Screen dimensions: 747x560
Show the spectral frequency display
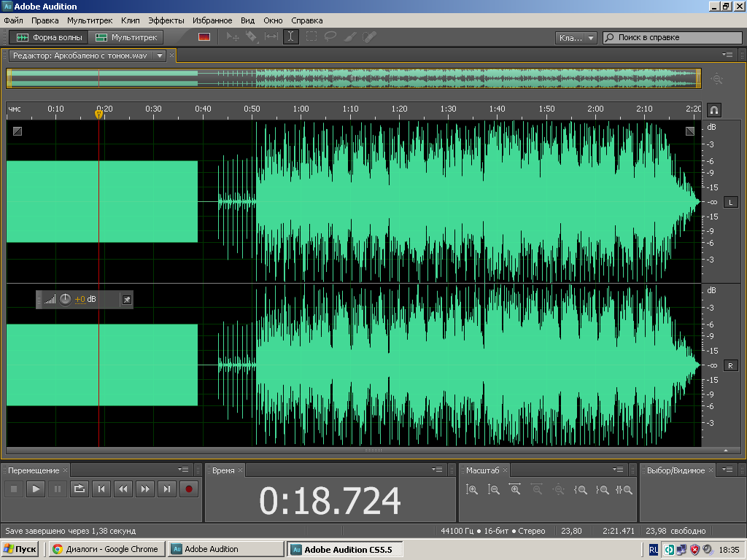point(204,36)
